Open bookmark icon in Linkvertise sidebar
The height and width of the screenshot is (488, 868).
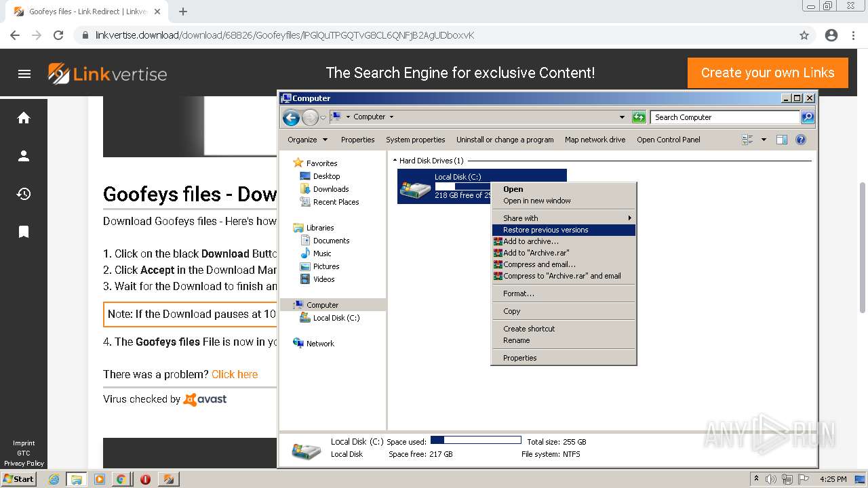coord(24,232)
